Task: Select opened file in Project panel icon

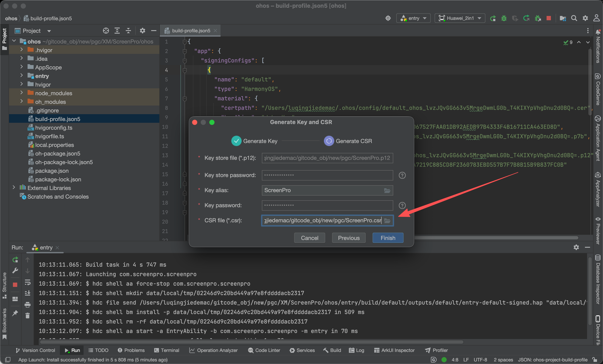Action: [106, 31]
